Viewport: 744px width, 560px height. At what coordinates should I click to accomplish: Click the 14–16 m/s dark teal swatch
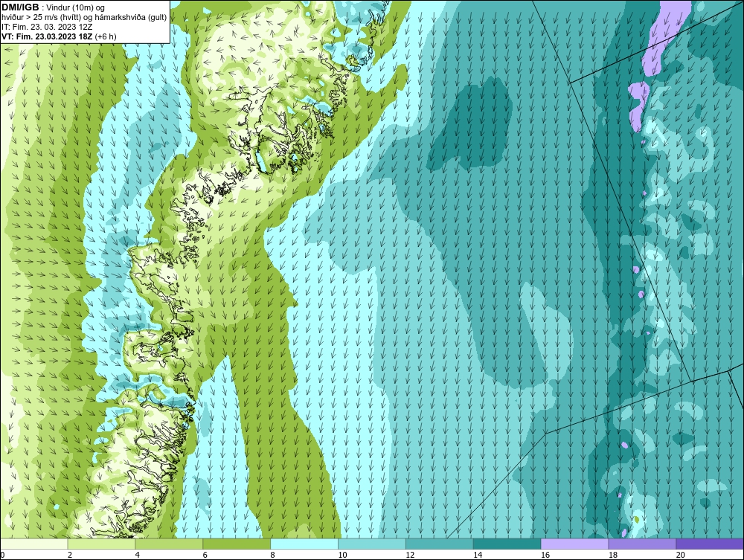coord(507,544)
